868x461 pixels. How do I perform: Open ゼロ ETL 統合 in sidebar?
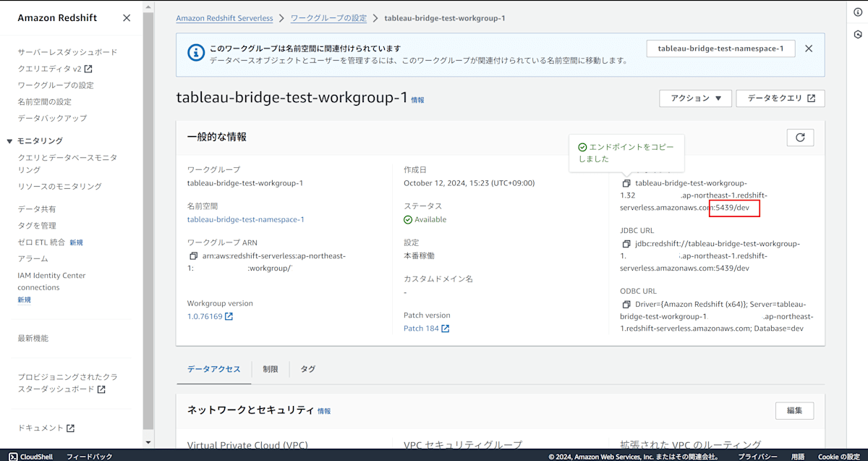coord(41,242)
